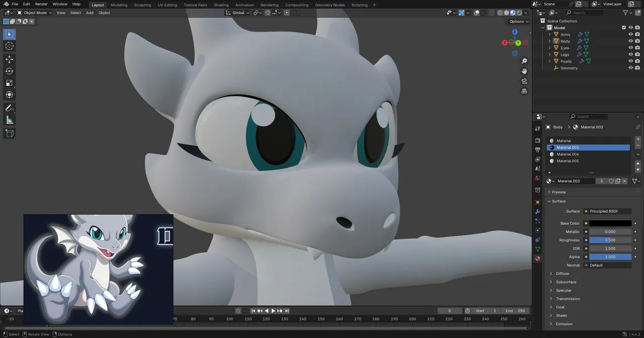Activate the Select Box tool
Viewport: 644px width, 338px height.
coord(10,34)
